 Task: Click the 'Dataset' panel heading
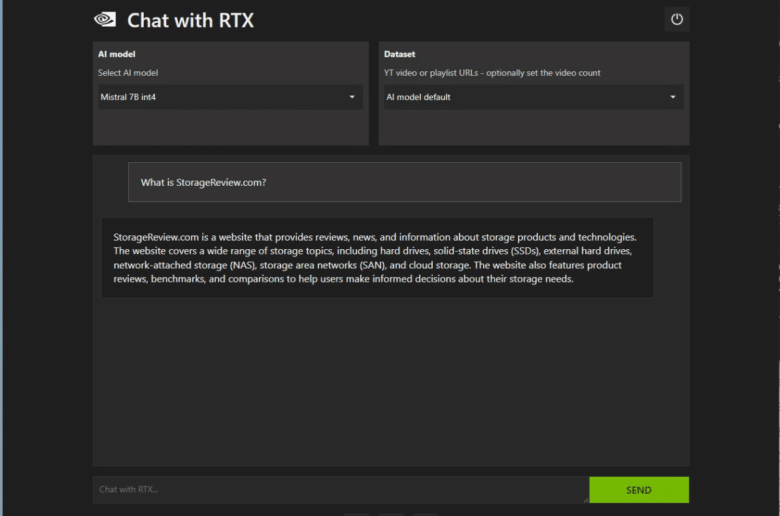coord(399,54)
